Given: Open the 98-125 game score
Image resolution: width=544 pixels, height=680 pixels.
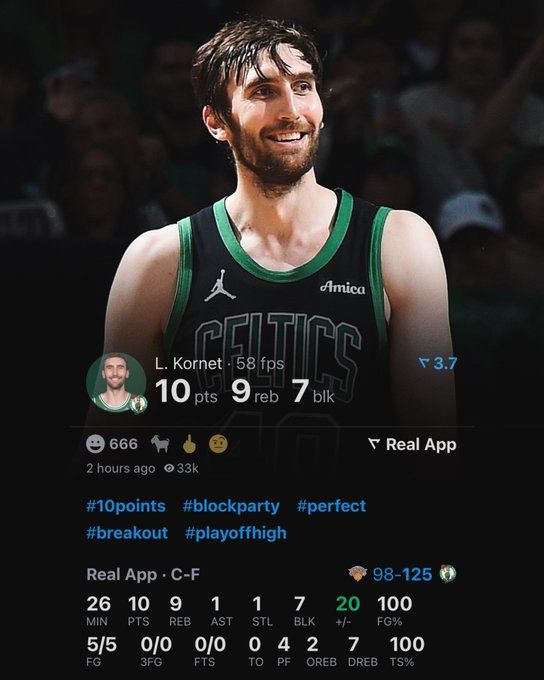Looking at the screenshot, I should click(402, 575).
